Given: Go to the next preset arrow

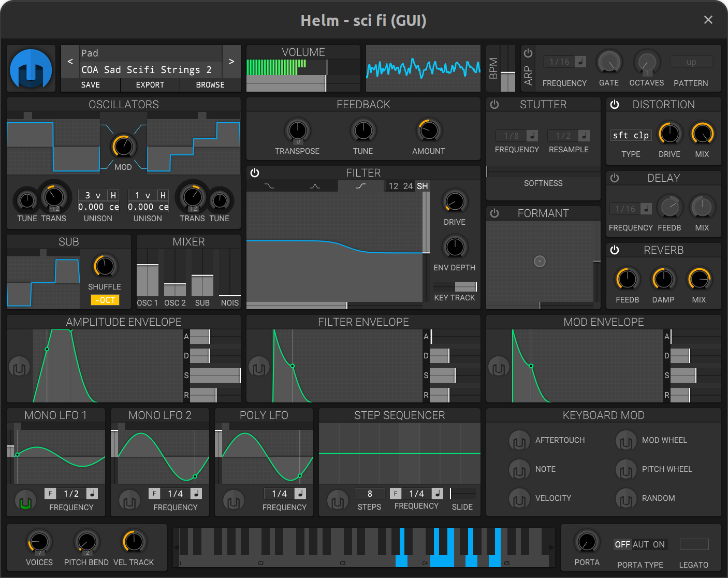Looking at the screenshot, I should pyautogui.click(x=231, y=62).
